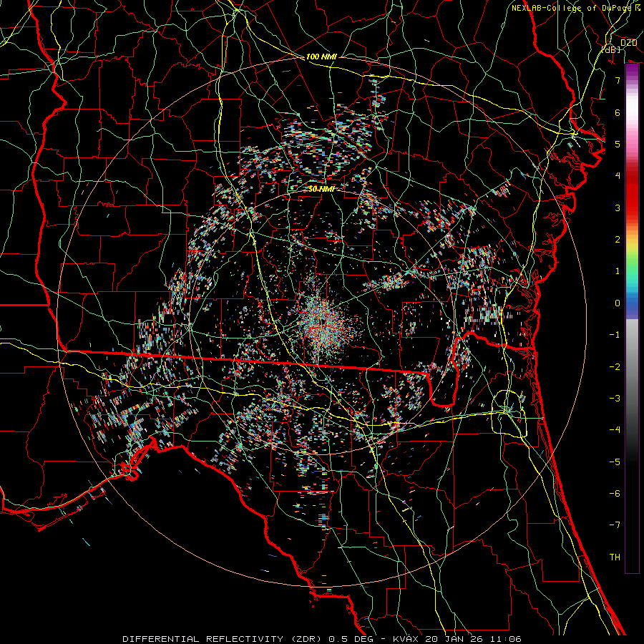Image resolution: width=644 pixels, height=644 pixels.
Task: Click the NEXLAB-College of DuPage text
Action: pos(570,8)
